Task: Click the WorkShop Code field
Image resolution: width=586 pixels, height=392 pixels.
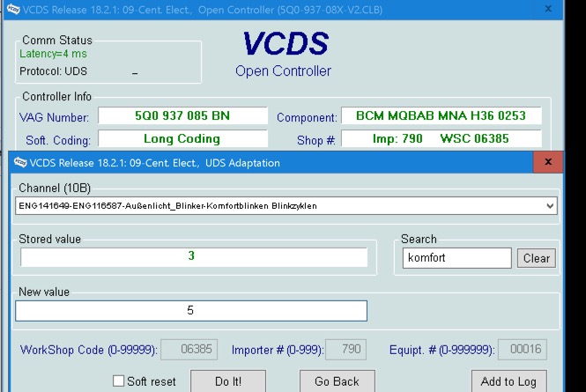Action: pyautogui.click(x=189, y=349)
